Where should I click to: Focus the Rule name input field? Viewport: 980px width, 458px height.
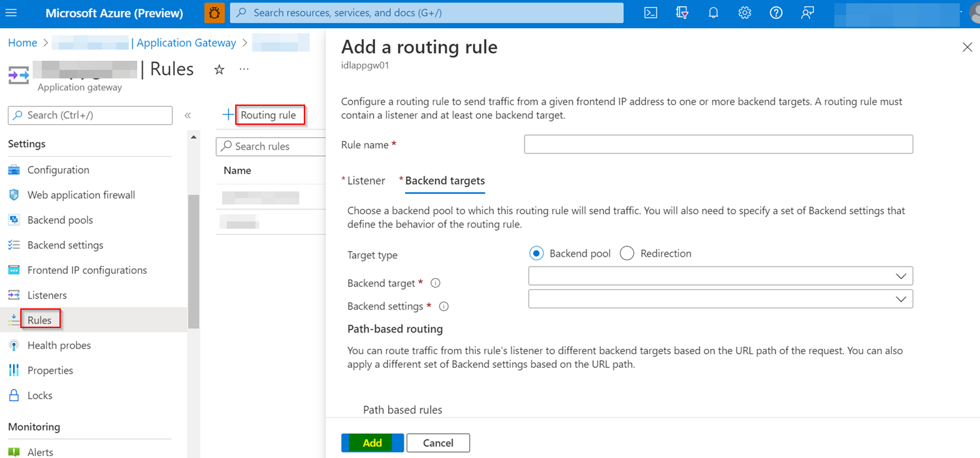(718, 144)
